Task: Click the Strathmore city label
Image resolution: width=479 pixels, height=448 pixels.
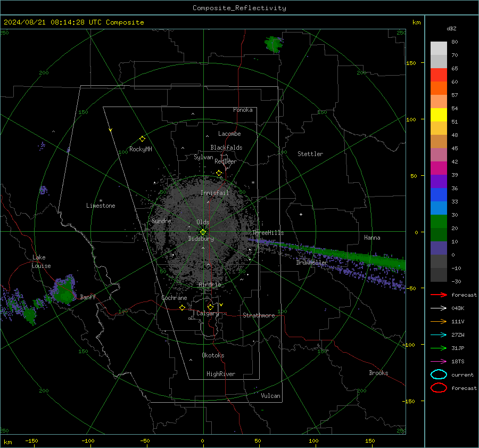Action: 259,315
